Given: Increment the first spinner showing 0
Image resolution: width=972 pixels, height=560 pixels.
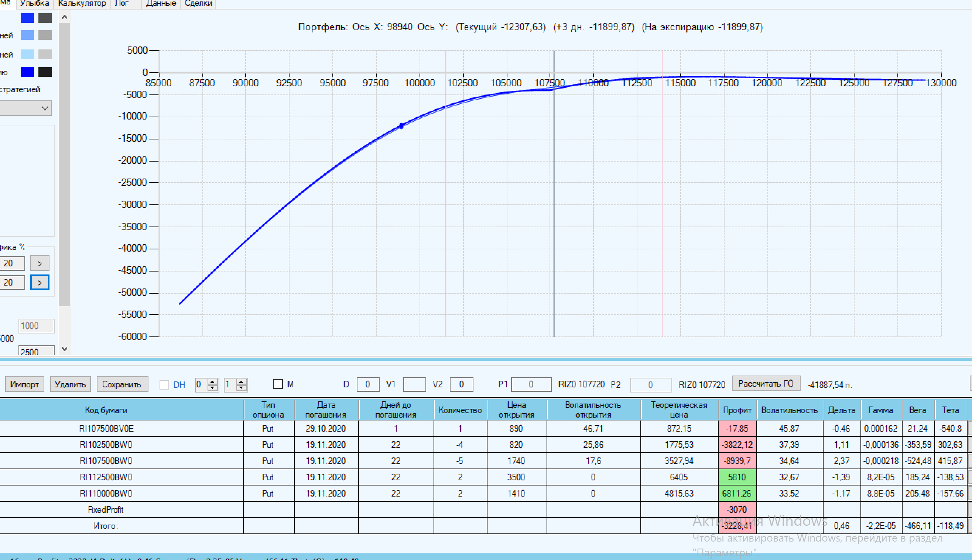Looking at the screenshot, I should click(212, 381).
